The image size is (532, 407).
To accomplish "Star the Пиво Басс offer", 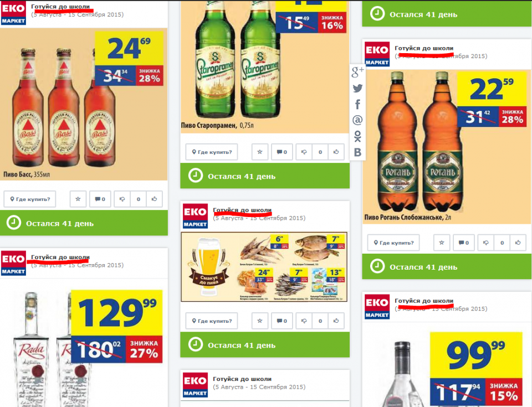I will coord(78,199).
